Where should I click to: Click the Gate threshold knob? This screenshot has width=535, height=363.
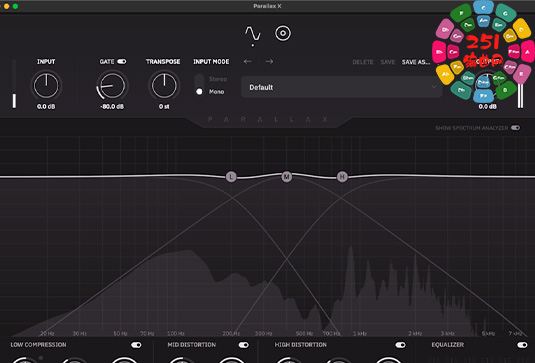click(x=112, y=85)
